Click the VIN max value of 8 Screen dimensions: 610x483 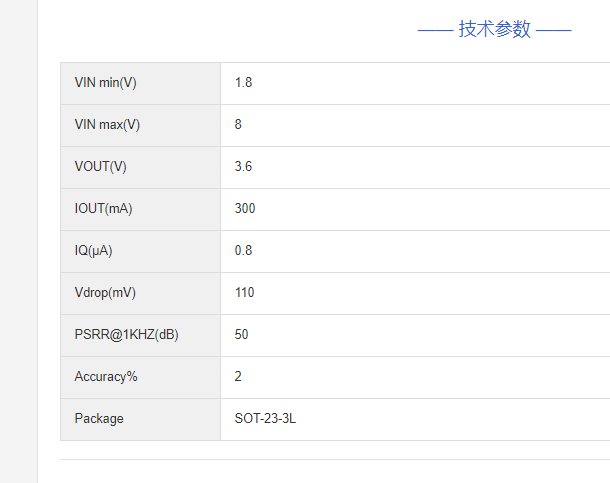(x=238, y=125)
